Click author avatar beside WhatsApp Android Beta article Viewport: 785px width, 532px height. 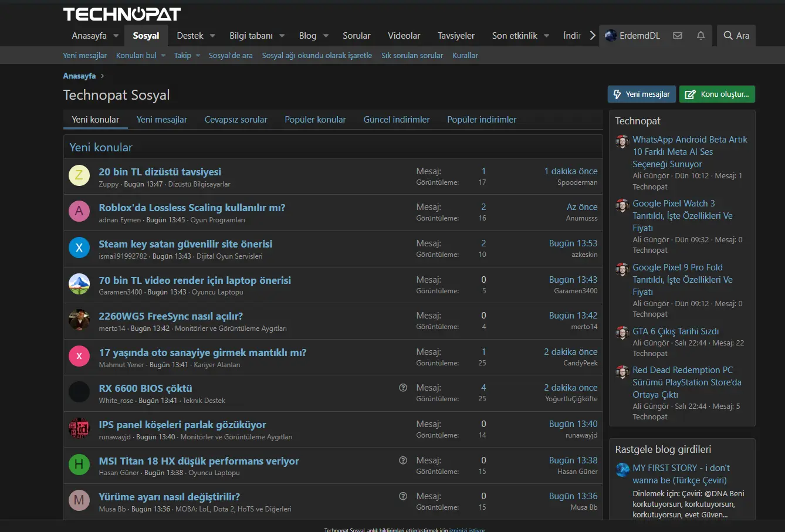(622, 141)
